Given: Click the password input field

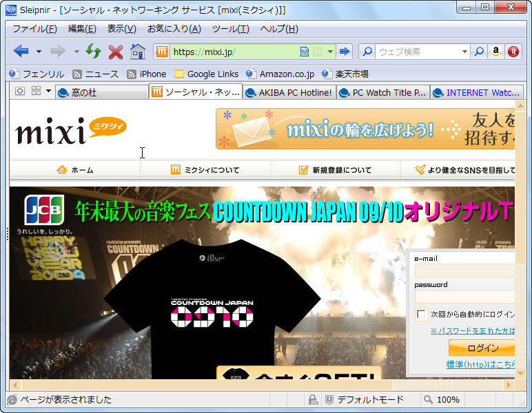Looking at the screenshot, I should point(464,297).
